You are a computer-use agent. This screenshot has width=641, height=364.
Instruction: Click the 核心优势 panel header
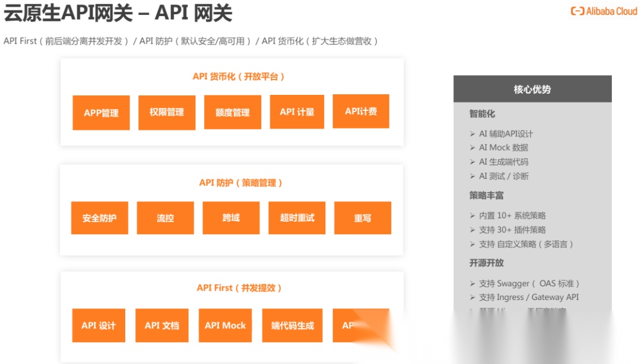click(532, 89)
